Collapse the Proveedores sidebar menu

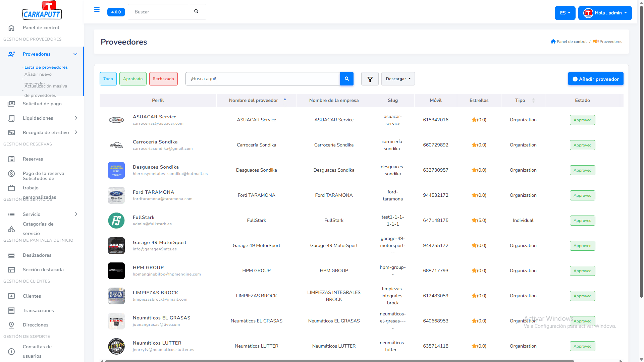point(75,54)
